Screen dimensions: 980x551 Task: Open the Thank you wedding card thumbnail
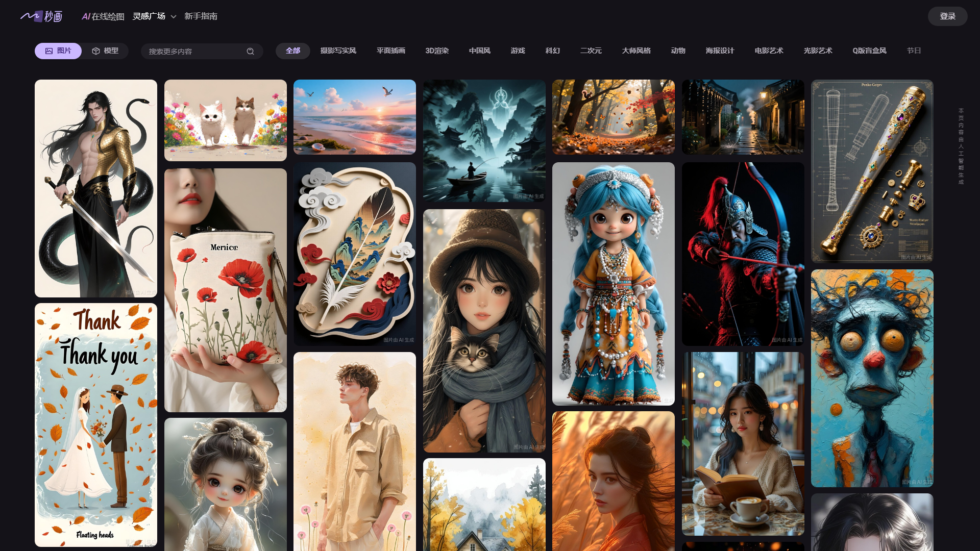coord(96,424)
